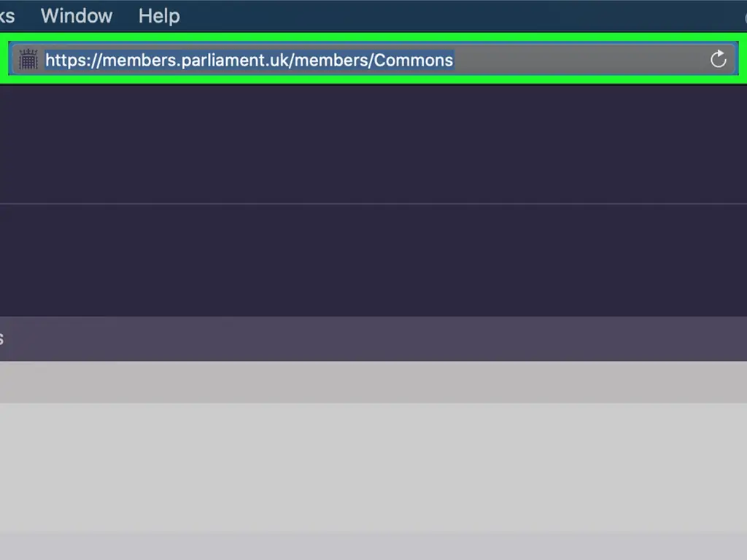The image size is (747, 560).
Task: Open the partially visible Bookmarks menu
Action: (7, 16)
